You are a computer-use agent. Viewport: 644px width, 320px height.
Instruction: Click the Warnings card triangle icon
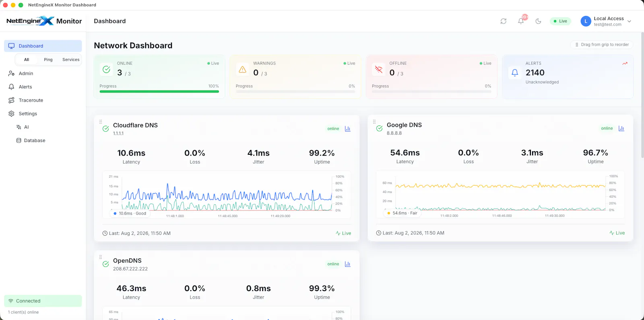[x=242, y=70]
